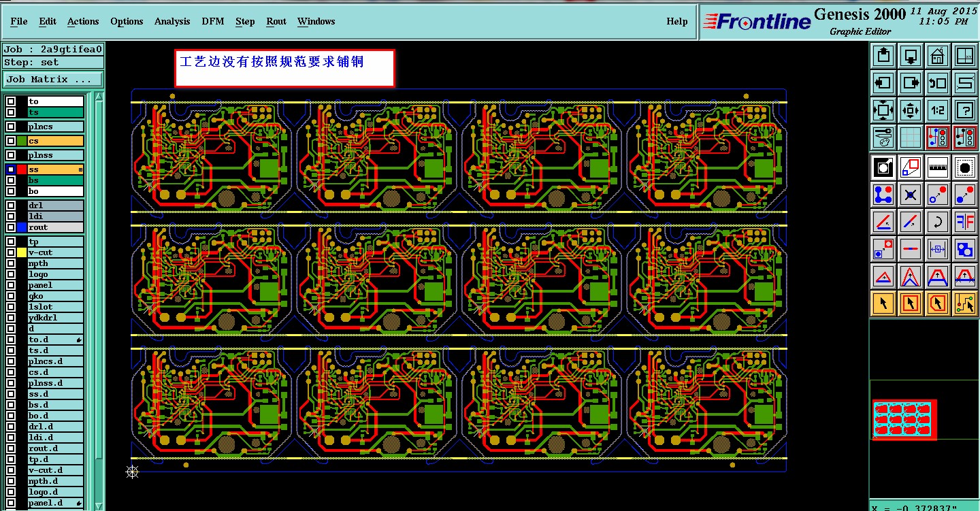Click the dotted-border black circle icon

click(x=965, y=166)
